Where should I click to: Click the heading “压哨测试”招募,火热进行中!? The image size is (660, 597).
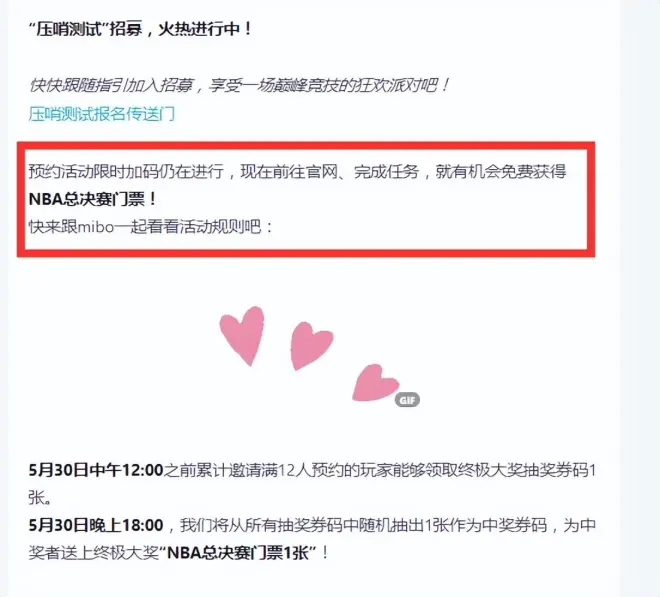(x=141, y=29)
